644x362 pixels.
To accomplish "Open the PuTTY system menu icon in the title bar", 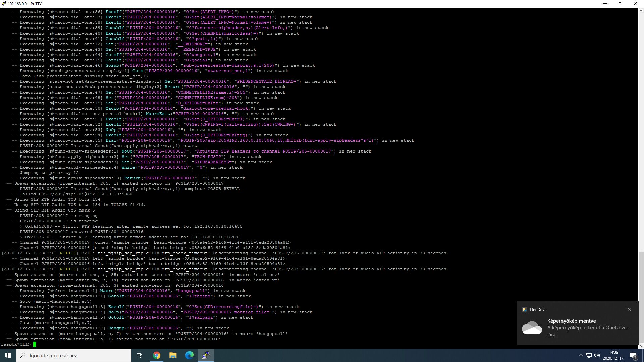I will 3,4.
